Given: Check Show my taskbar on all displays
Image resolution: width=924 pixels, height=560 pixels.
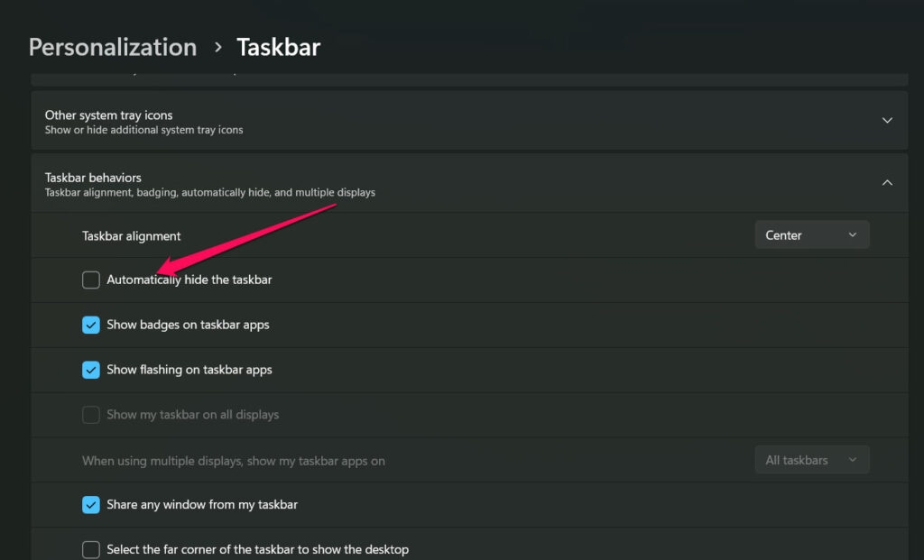Looking at the screenshot, I should pyautogui.click(x=91, y=415).
